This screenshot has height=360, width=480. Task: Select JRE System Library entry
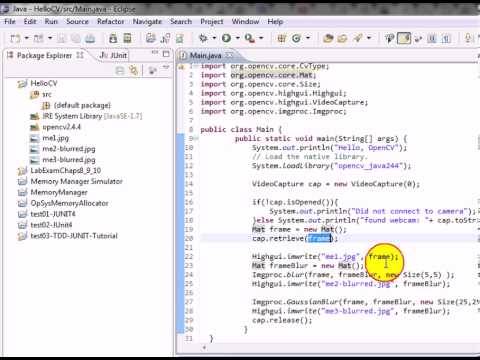point(86,116)
